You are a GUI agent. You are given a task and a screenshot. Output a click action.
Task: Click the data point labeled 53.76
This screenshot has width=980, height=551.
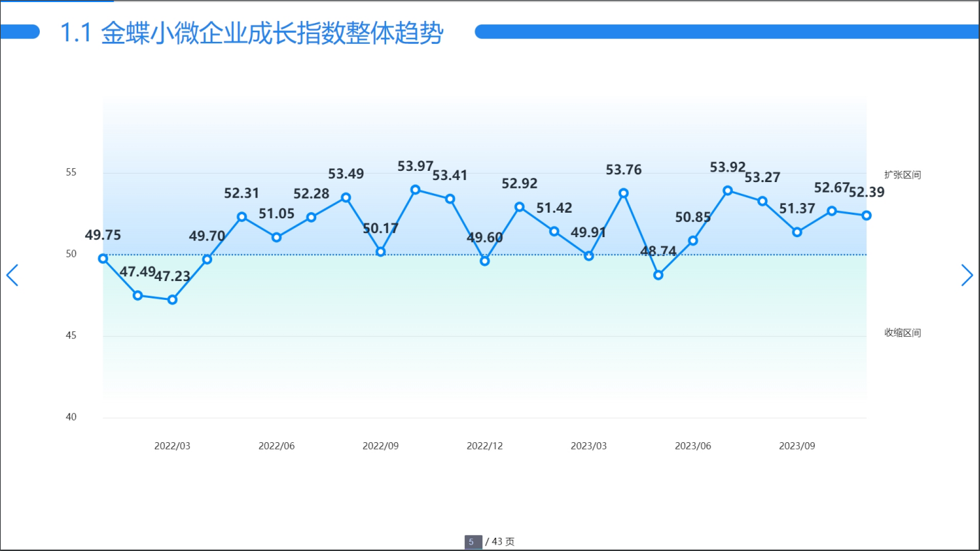[624, 193]
